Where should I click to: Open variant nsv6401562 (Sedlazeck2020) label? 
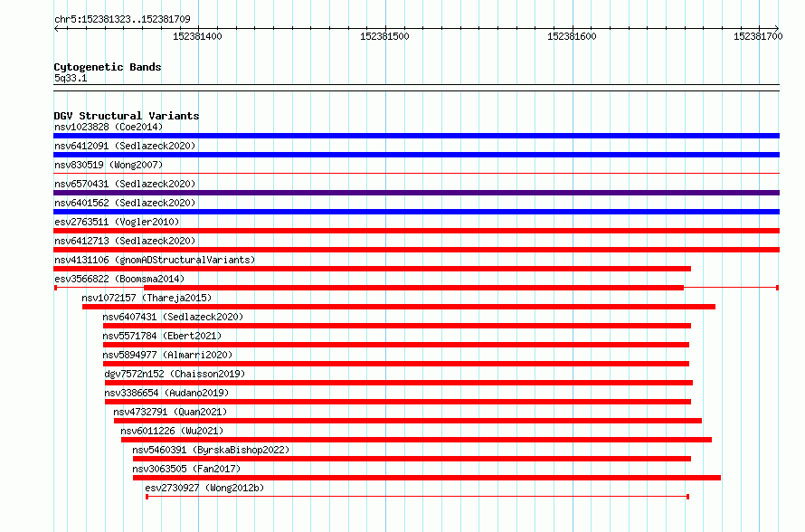[125, 203]
